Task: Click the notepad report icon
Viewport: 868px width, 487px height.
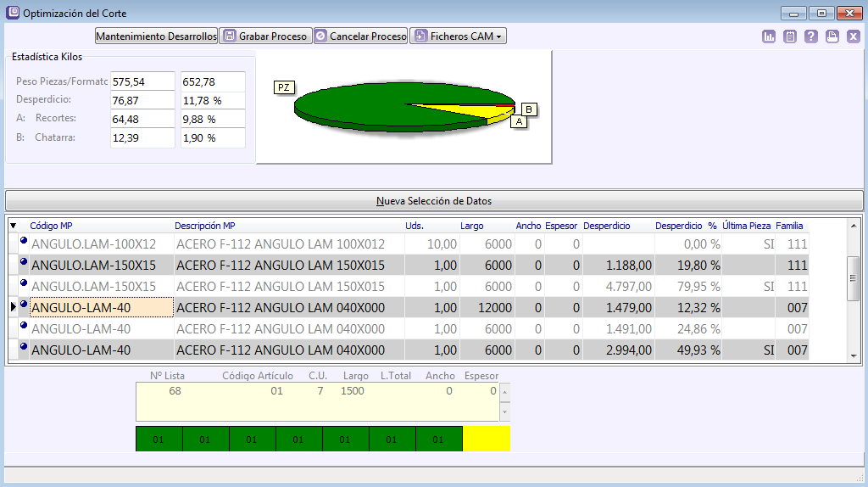Action: 790,36
